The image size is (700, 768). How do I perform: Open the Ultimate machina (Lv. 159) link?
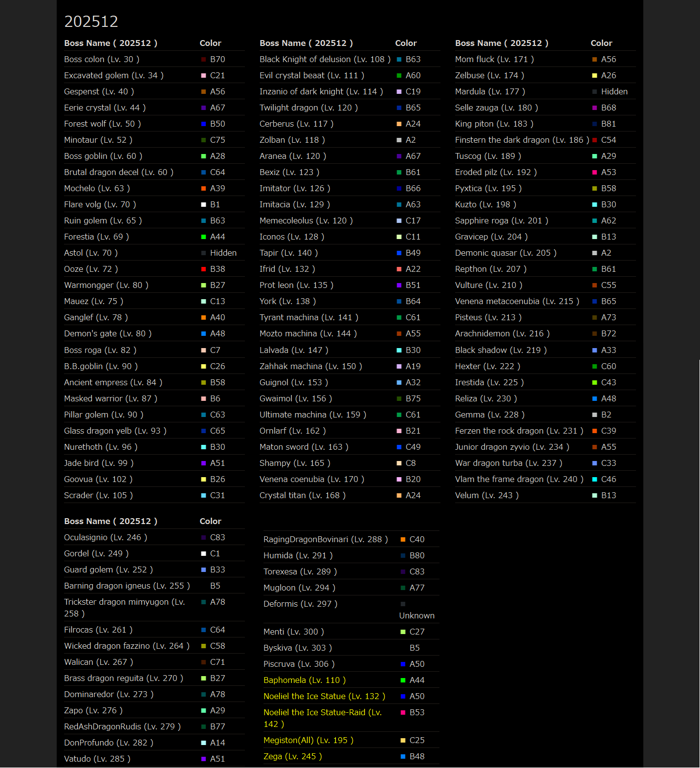click(313, 415)
